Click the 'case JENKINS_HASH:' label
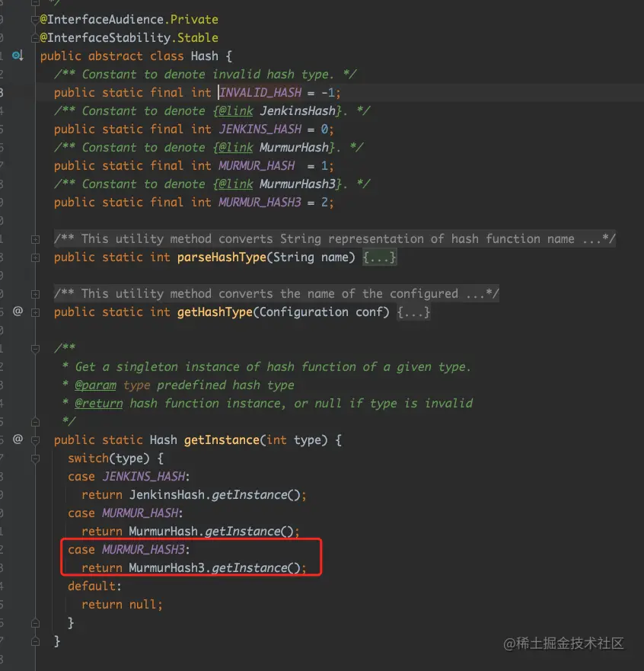This screenshot has width=644, height=671. click(129, 476)
